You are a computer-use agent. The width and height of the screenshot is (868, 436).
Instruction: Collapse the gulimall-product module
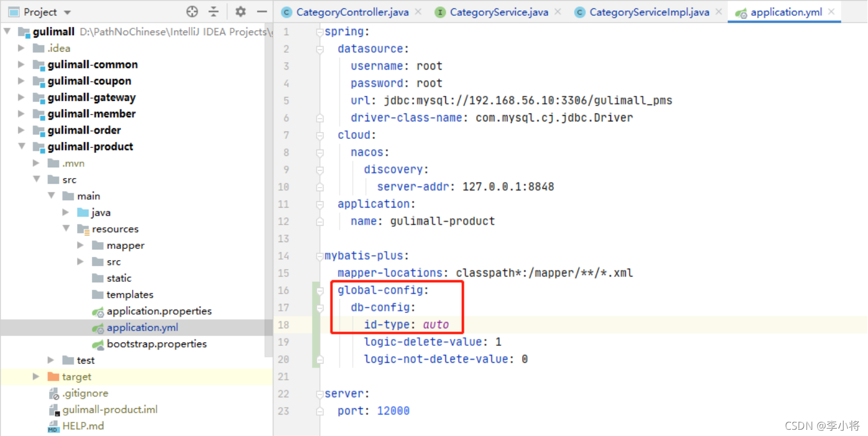click(22, 146)
